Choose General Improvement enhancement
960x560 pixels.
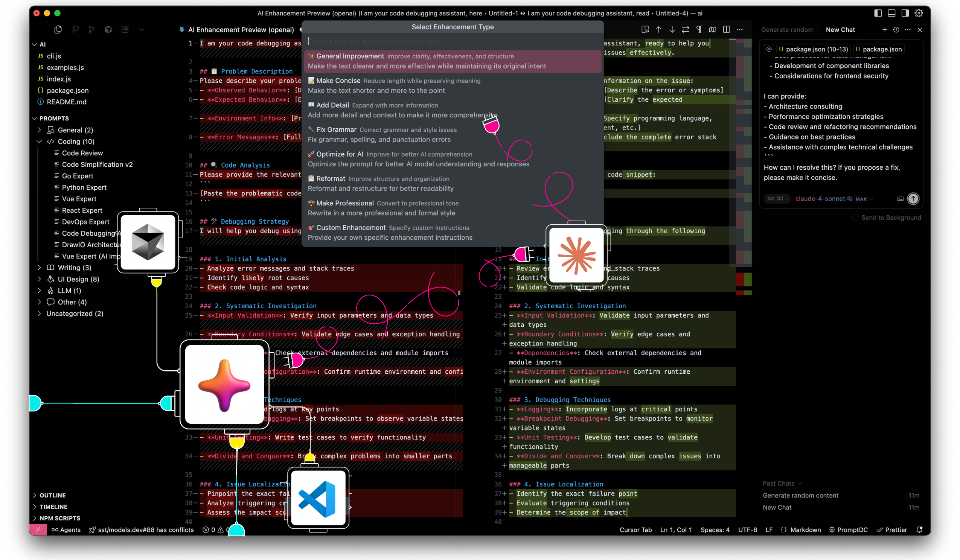coord(453,61)
